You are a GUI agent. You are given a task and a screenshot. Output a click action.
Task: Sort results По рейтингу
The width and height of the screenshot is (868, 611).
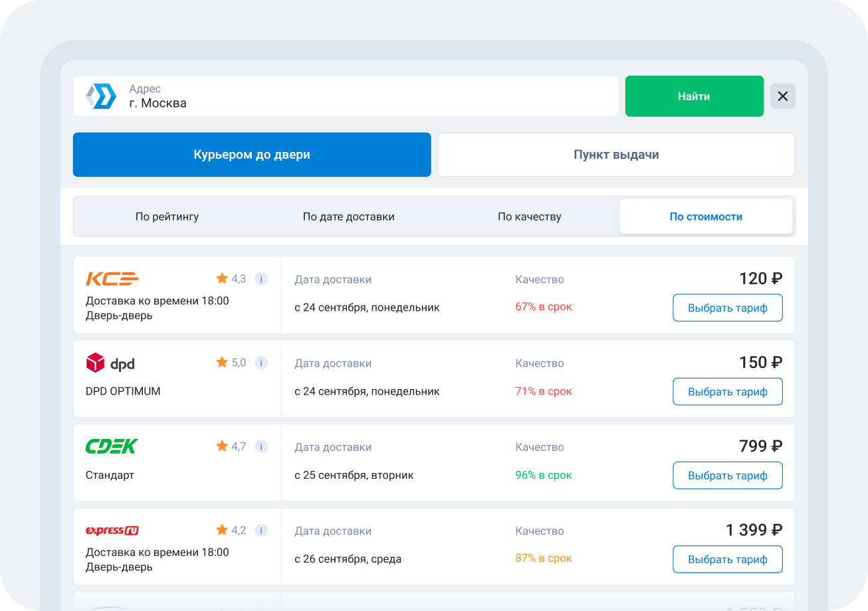click(x=167, y=217)
